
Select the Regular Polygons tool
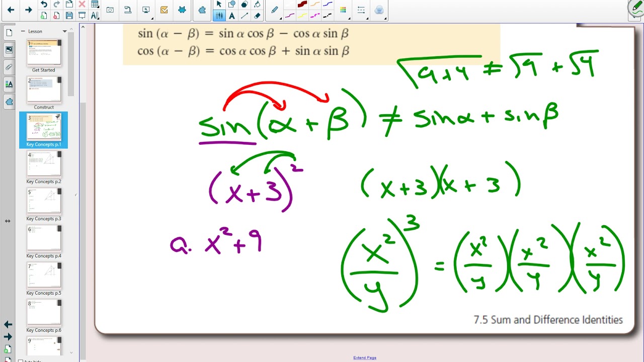[244, 5]
